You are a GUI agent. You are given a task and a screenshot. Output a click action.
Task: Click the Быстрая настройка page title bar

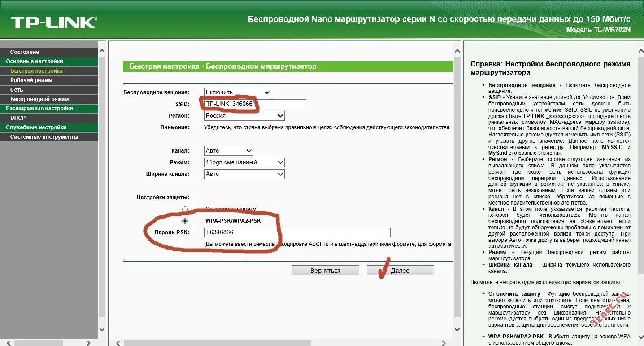[288, 66]
